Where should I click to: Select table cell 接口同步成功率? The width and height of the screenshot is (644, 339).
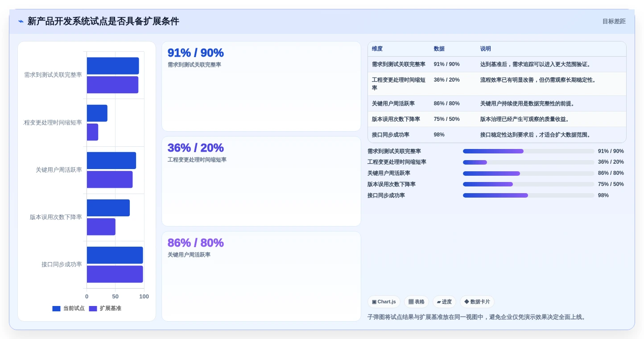[399, 135]
